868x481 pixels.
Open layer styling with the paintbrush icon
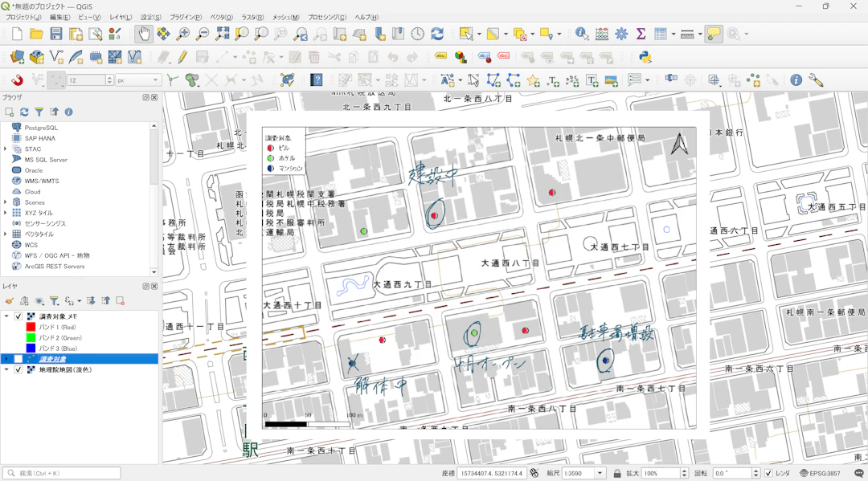[x=10, y=301]
